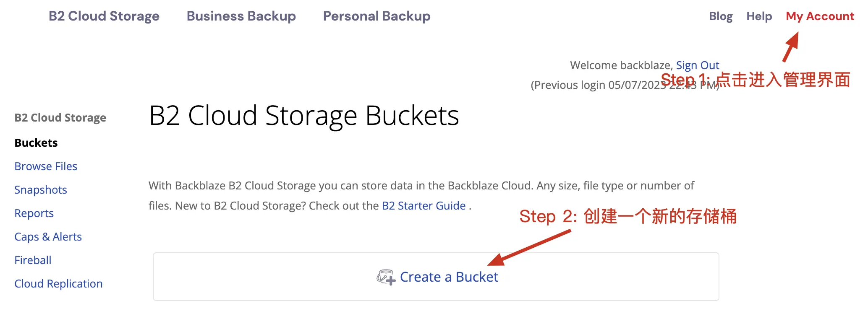Open Business Backup in top navigation
Viewport: 868px width, 311px height.
coord(241,16)
